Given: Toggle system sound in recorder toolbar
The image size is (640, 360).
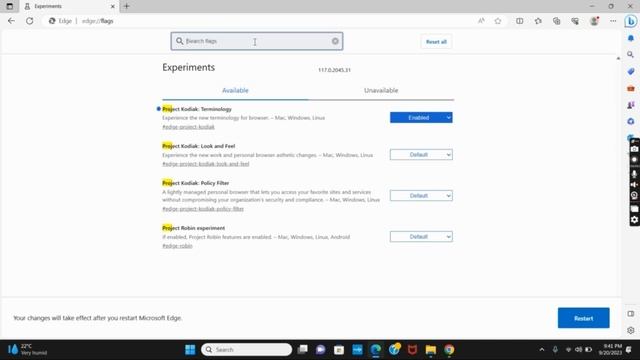Looking at the screenshot, I should pyautogui.click(x=634, y=184).
